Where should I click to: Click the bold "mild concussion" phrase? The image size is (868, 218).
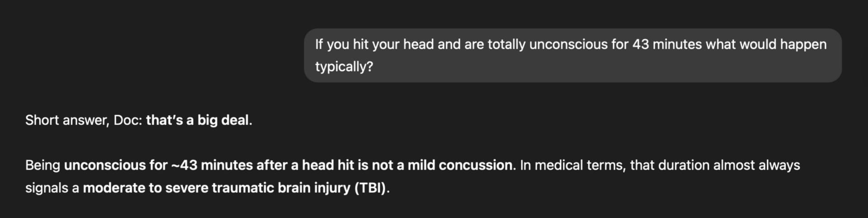click(x=460, y=165)
